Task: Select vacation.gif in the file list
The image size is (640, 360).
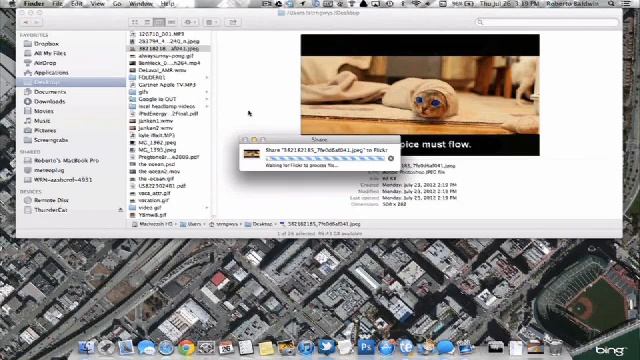Action: pyautogui.click(x=153, y=200)
